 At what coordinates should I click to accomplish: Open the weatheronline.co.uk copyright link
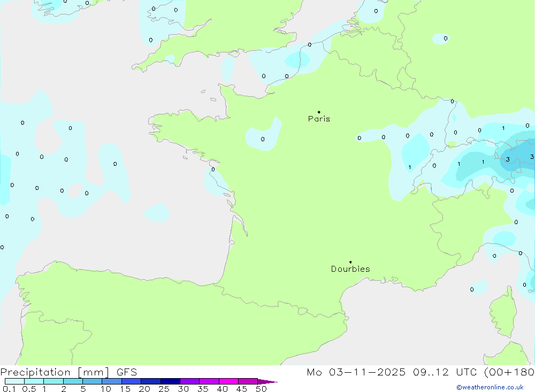(x=490, y=387)
